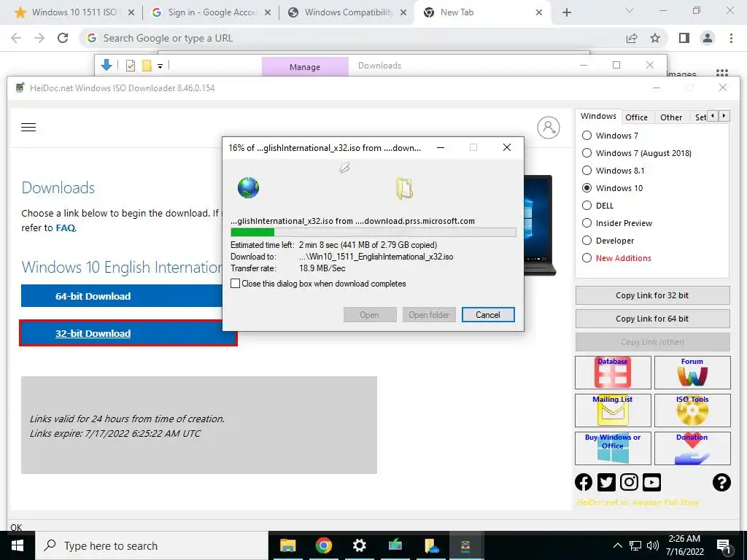
Task: Toggle the Chrome side panel icon
Action: (x=684, y=38)
